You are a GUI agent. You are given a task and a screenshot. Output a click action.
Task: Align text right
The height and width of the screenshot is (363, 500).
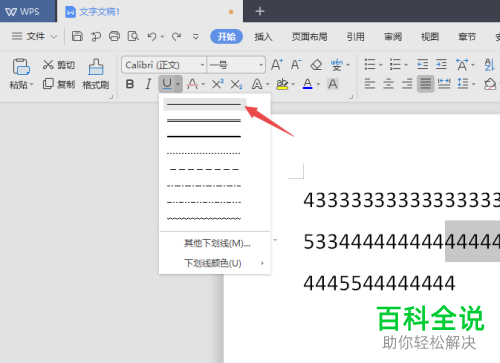pos(407,84)
